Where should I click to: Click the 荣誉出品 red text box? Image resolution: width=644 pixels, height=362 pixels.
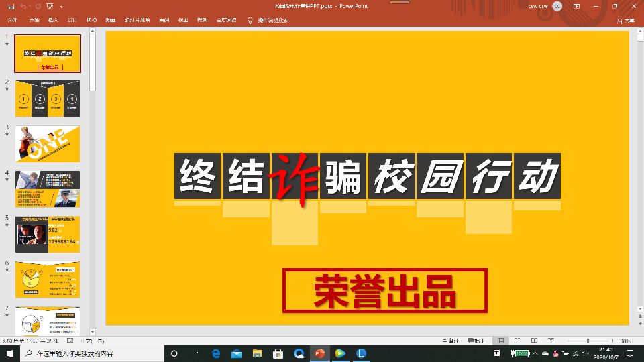point(384,290)
